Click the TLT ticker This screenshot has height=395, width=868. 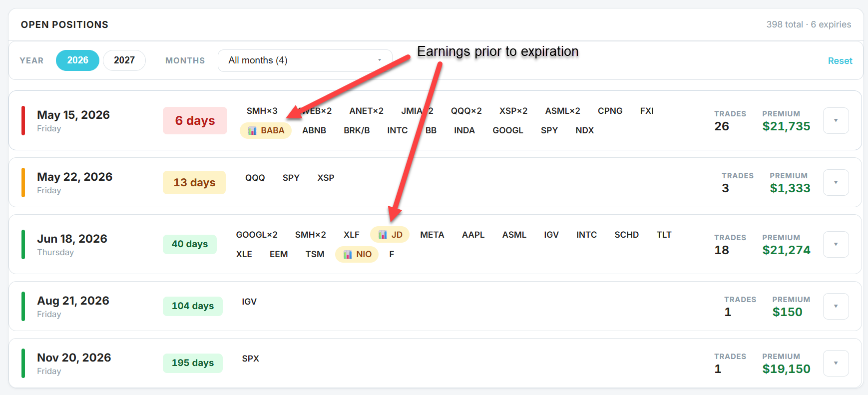tap(664, 235)
